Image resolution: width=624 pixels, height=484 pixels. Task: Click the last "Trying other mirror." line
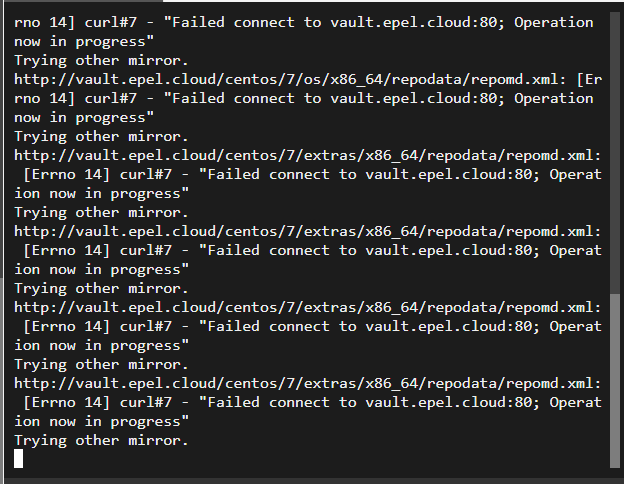click(x=101, y=441)
